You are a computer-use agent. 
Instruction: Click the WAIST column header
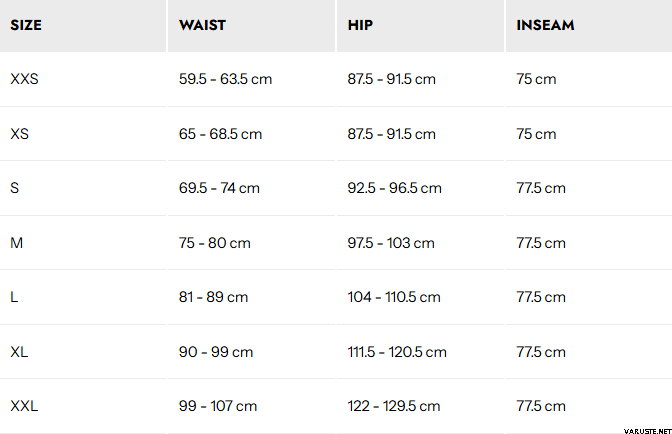tap(202, 25)
